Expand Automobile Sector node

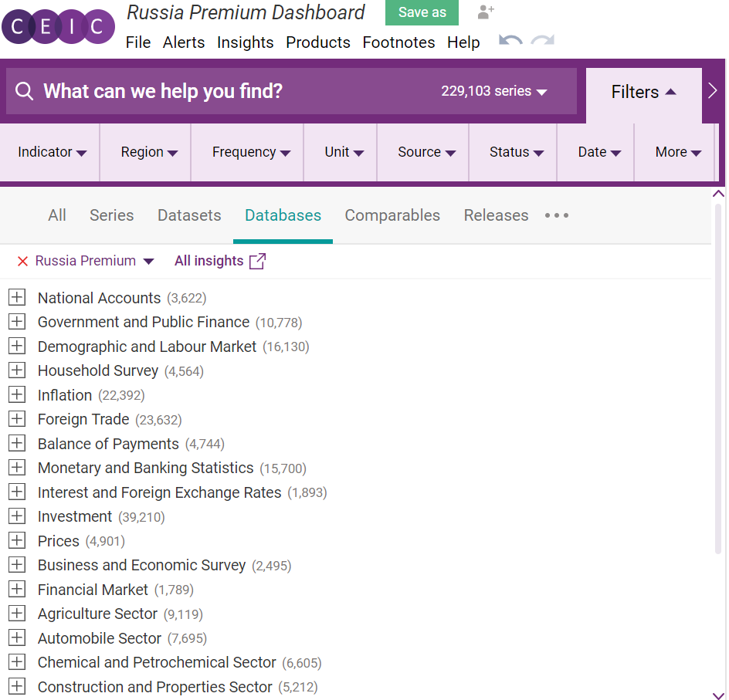tap(17, 637)
